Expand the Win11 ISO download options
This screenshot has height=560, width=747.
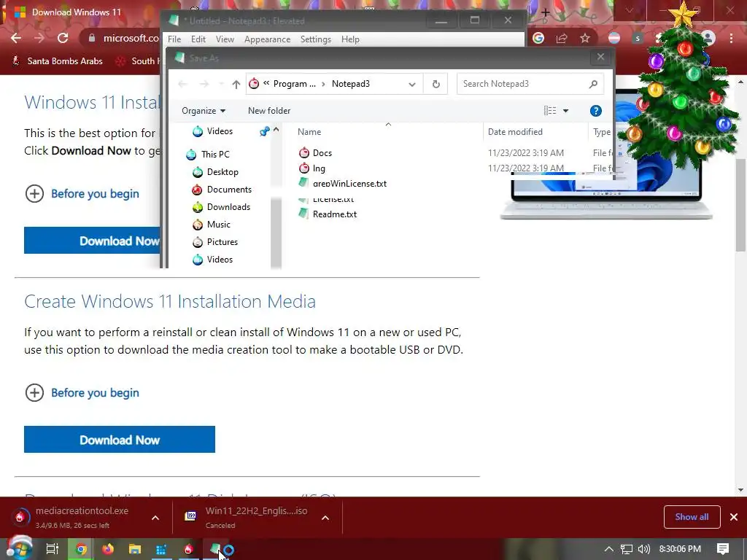coord(325,518)
